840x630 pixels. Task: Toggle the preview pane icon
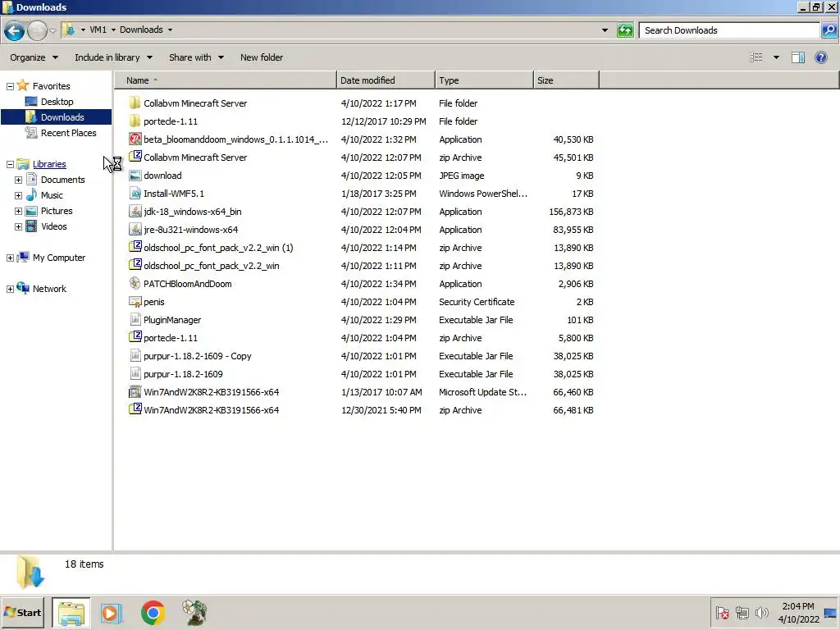[797, 57]
